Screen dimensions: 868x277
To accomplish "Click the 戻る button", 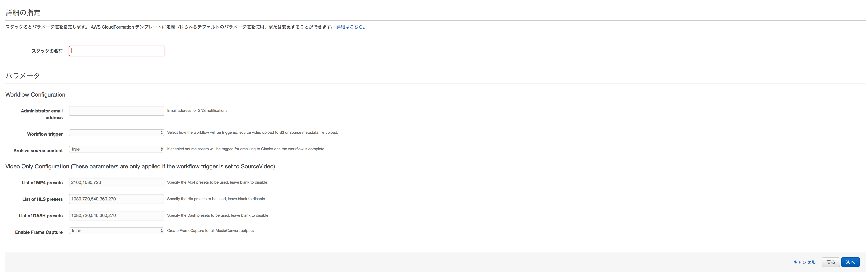I will 830,262.
